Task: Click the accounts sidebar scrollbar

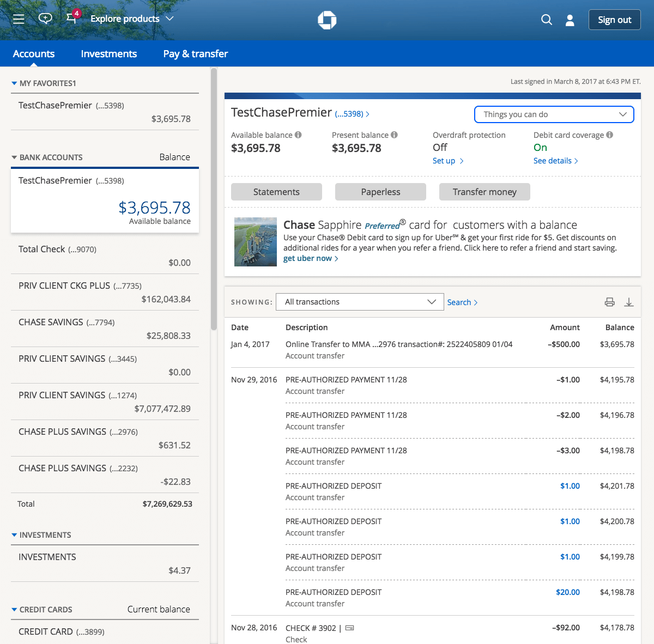Action: click(x=214, y=199)
